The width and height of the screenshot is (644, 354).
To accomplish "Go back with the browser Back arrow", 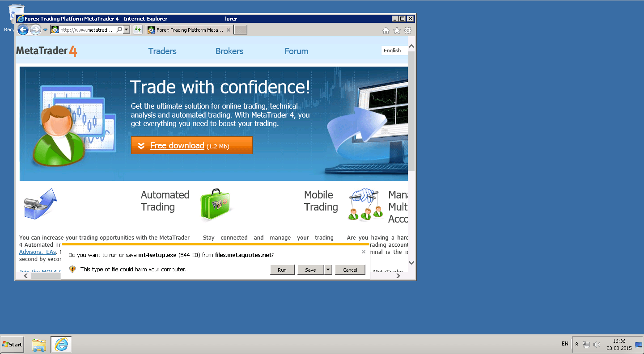I will (23, 30).
